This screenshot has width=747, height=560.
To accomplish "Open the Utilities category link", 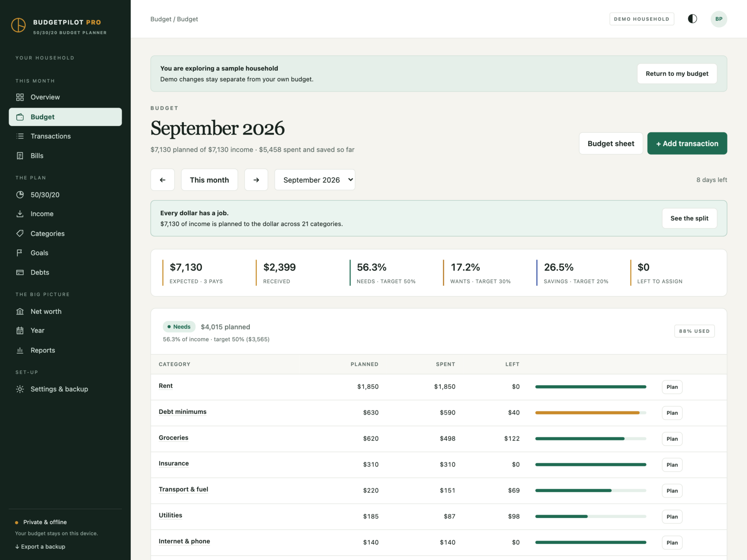I will 170,515.
